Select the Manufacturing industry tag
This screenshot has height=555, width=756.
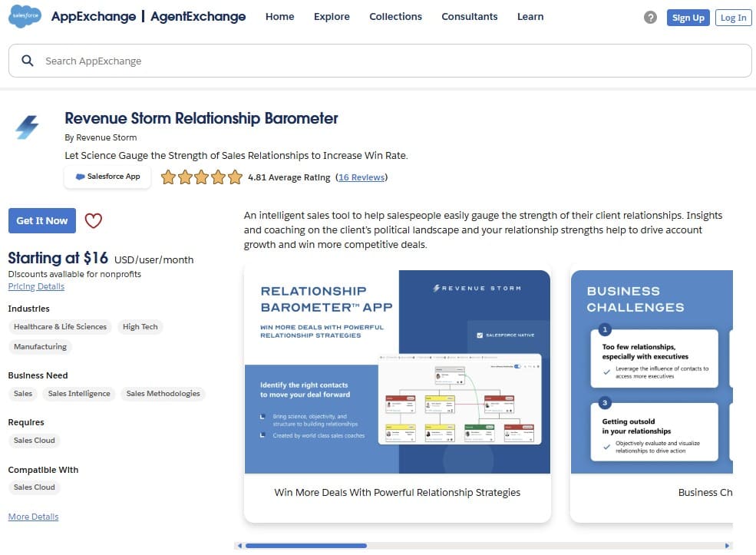pos(41,347)
